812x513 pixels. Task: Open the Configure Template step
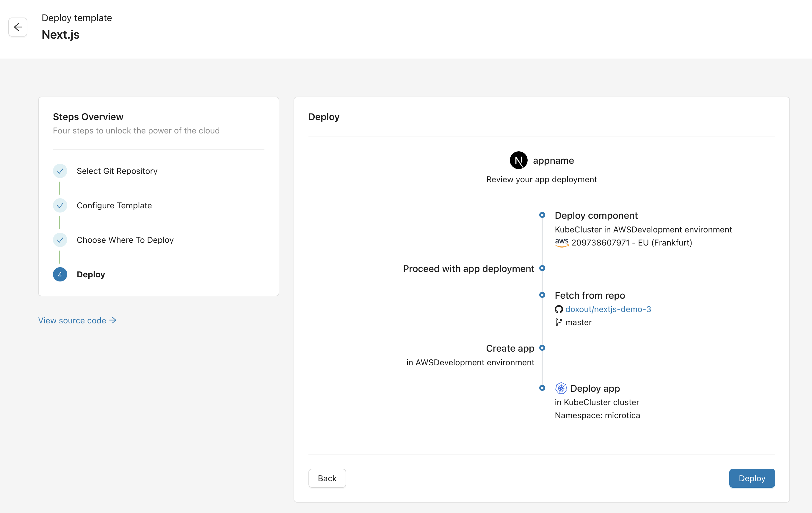pyautogui.click(x=114, y=205)
